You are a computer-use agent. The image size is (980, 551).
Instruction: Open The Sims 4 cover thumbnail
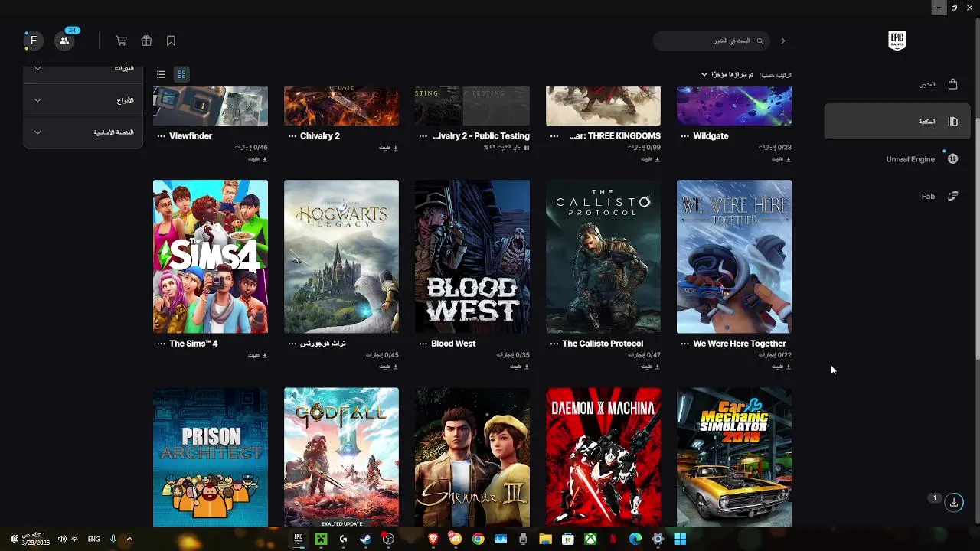click(x=211, y=256)
